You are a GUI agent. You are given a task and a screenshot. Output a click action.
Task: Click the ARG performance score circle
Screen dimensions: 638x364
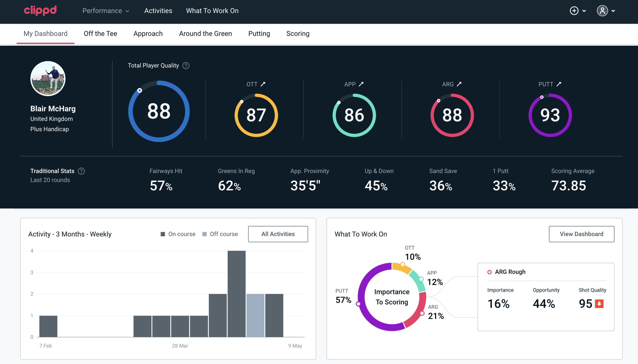(x=452, y=114)
